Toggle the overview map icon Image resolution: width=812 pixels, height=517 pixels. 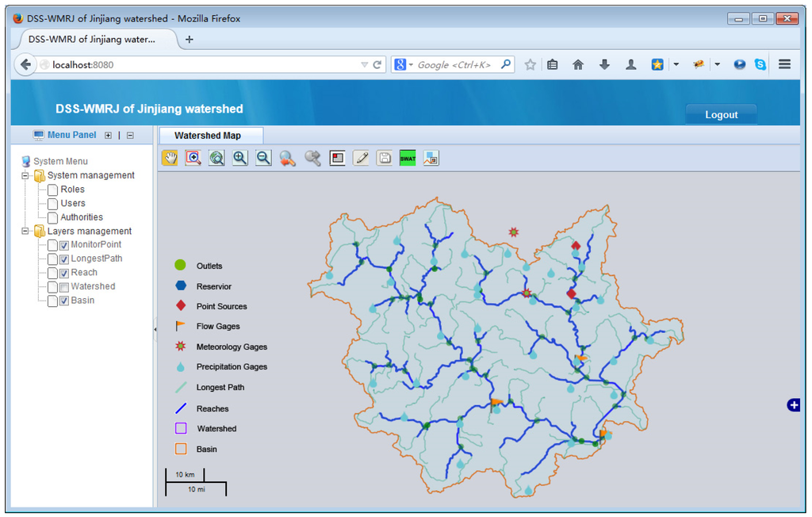tap(431, 158)
